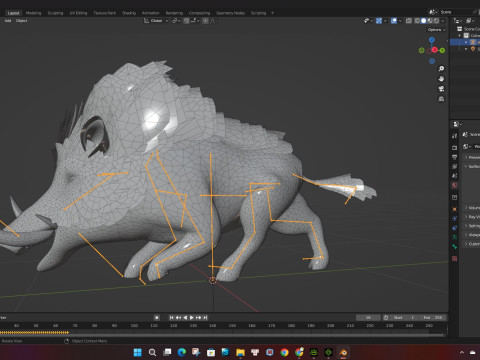Screen dimensions: 480x360
Task: Expand the selected armature row in the Outliner
Action: pyautogui.click(x=466, y=42)
